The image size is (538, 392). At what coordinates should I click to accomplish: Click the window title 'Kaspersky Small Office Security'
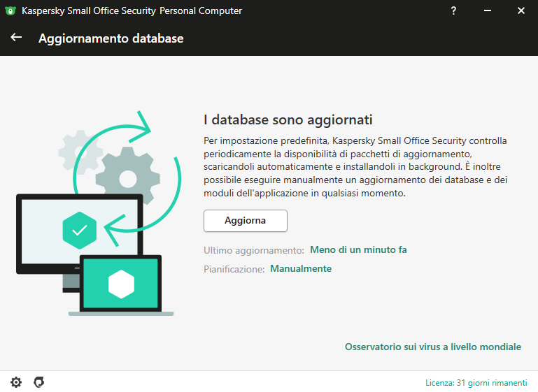(x=132, y=10)
